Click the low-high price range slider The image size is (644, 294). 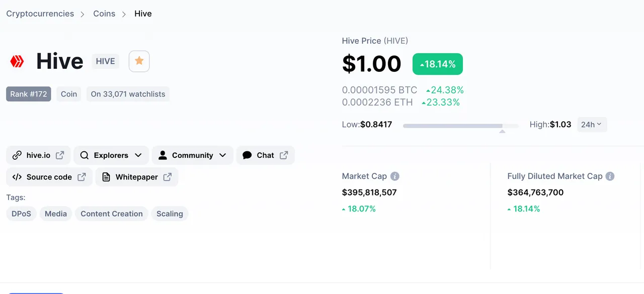point(460,125)
